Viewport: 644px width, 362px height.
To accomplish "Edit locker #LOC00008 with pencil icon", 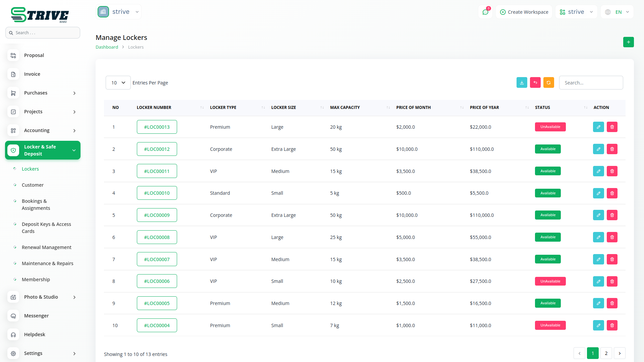I will pyautogui.click(x=598, y=237).
